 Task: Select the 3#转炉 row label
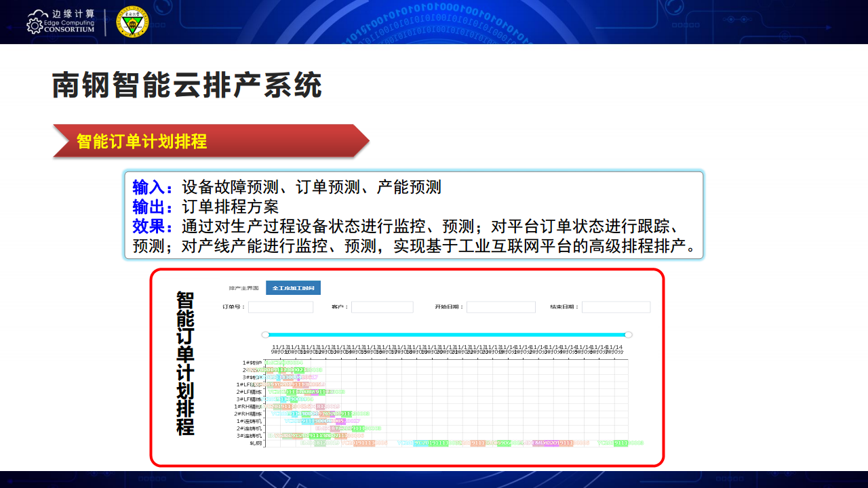[x=253, y=378]
